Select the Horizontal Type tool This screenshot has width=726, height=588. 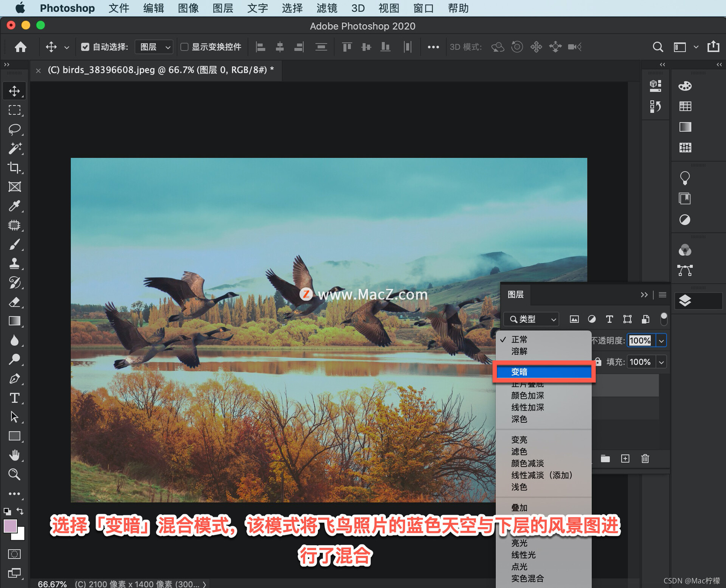14,398
